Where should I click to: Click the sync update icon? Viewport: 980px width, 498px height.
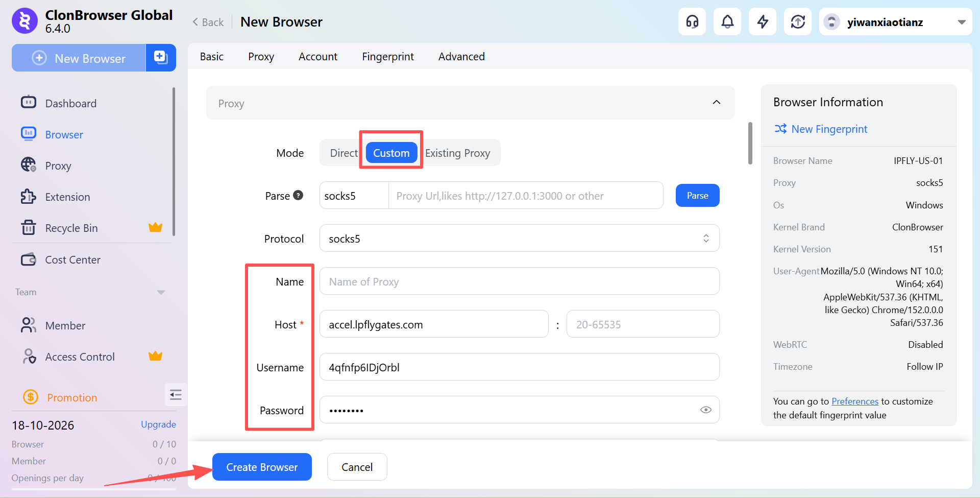[798, 22]
